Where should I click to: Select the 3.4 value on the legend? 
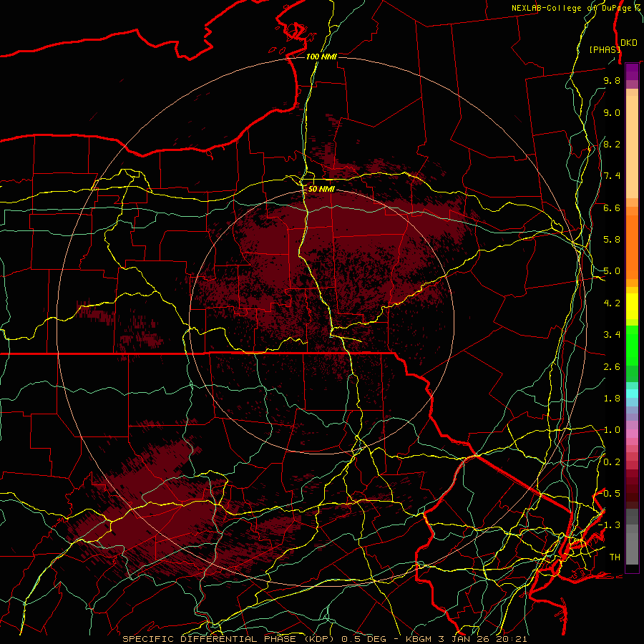tap(612, 335)
